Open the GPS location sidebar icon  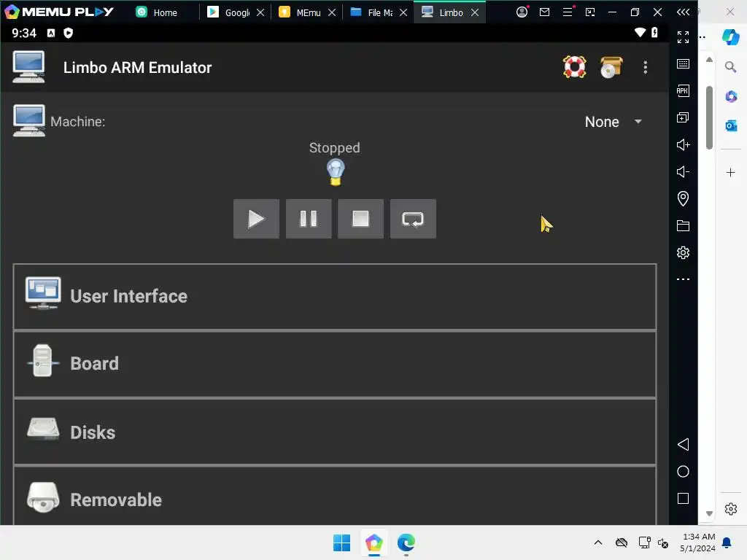(x=683, y=198)
